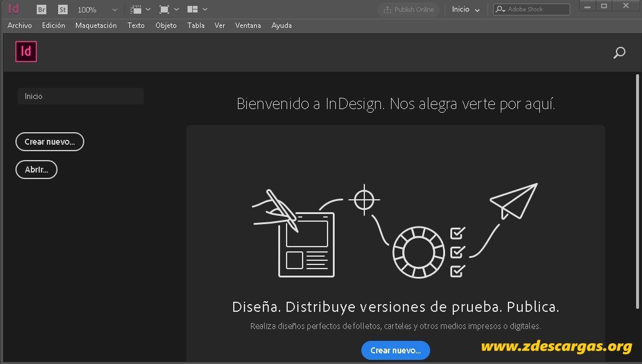Open the Ver menu

click(x=220, y=25)
